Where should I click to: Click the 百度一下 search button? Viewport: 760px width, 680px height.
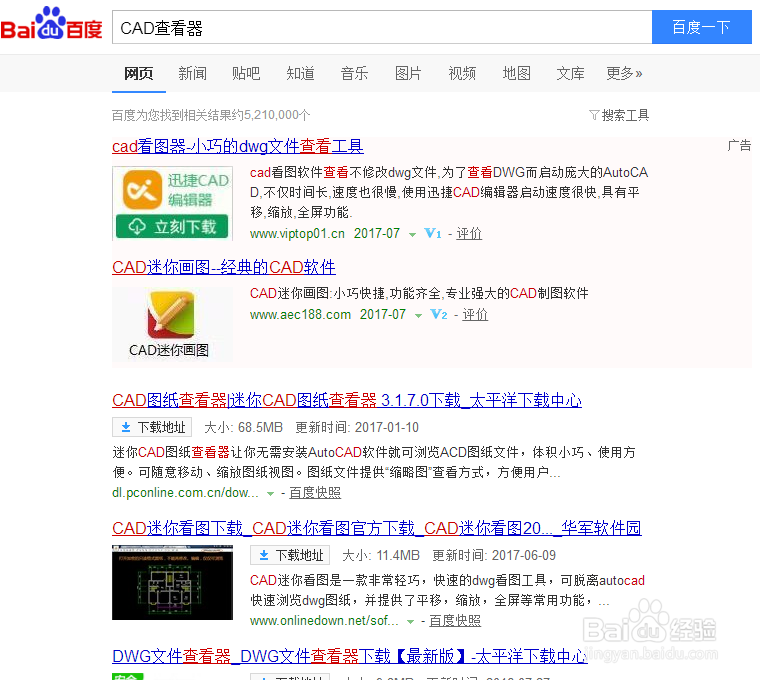[x=701, y=27]
